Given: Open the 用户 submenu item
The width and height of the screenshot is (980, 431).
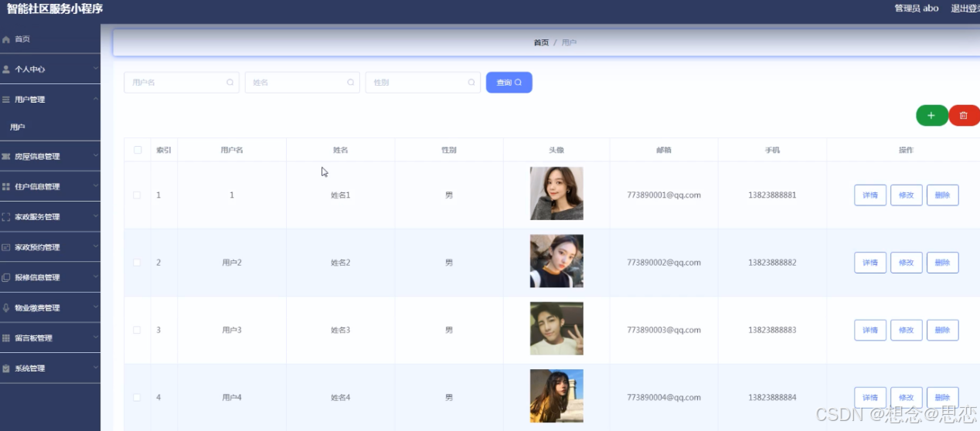Looking at the screenshot, I should point(50,127).
